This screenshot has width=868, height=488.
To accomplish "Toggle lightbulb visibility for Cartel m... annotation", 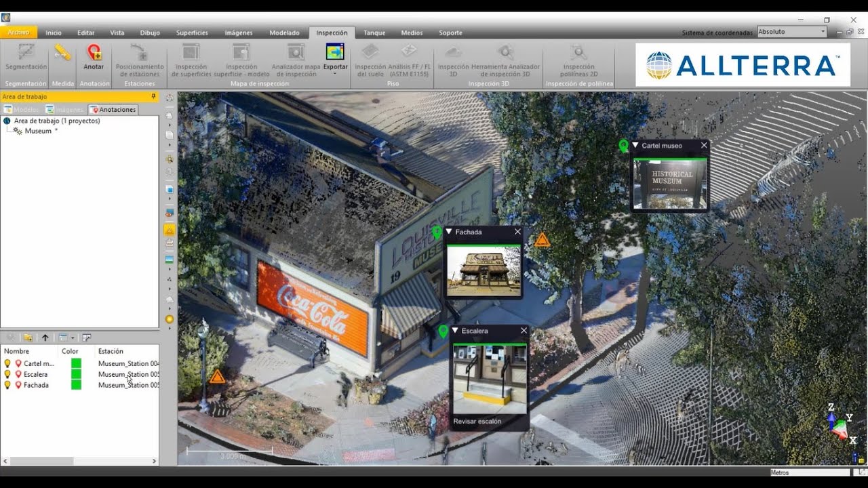I will pos(8,364).
